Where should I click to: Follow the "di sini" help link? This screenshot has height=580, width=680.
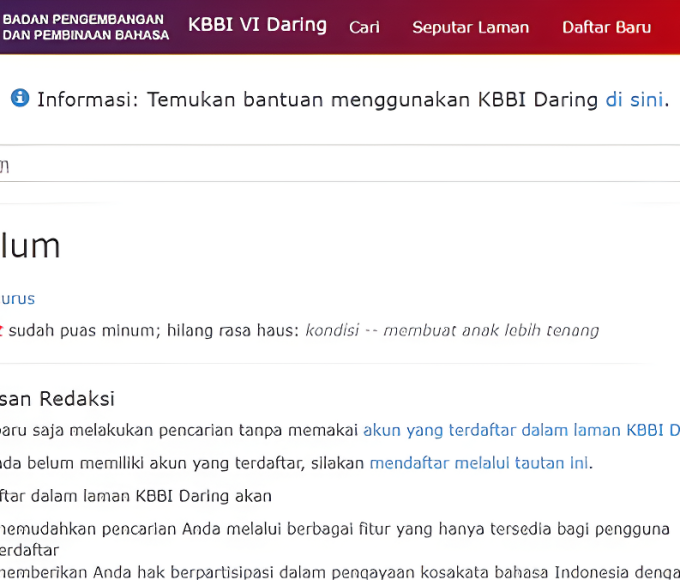(x=634, y=99)
